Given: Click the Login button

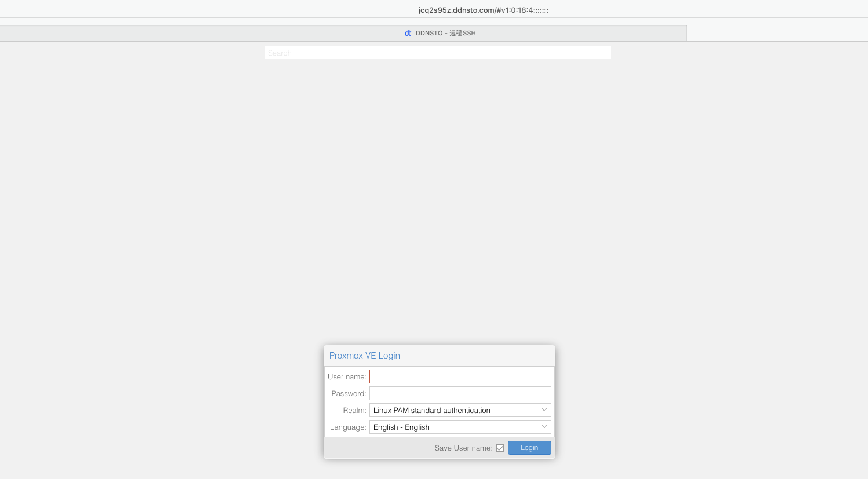Looking at the screenshot, I should pos(529,448).
